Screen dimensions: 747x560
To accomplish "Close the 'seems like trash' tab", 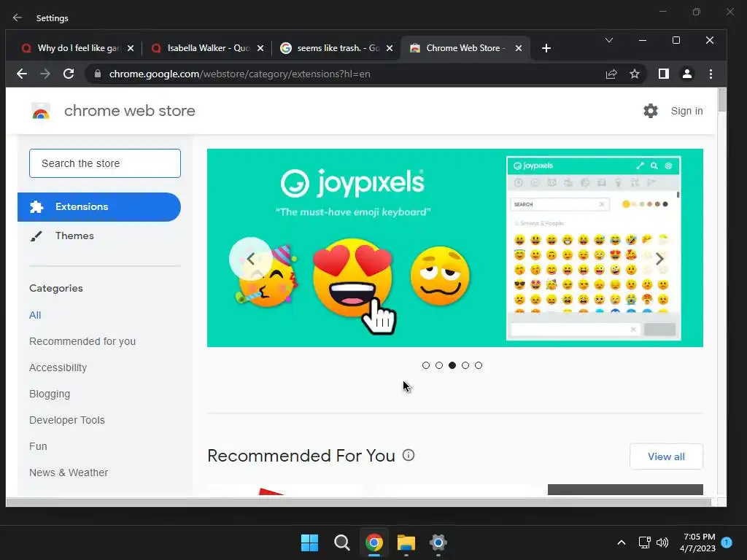I will click(390, 48).
